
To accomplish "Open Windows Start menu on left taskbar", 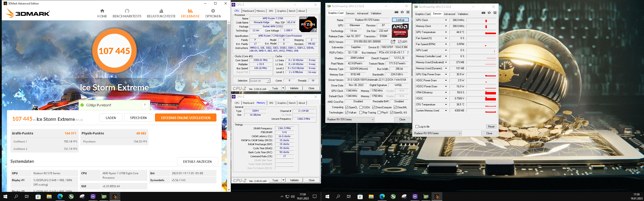I will pyautogui.click(x=5, y=197).
